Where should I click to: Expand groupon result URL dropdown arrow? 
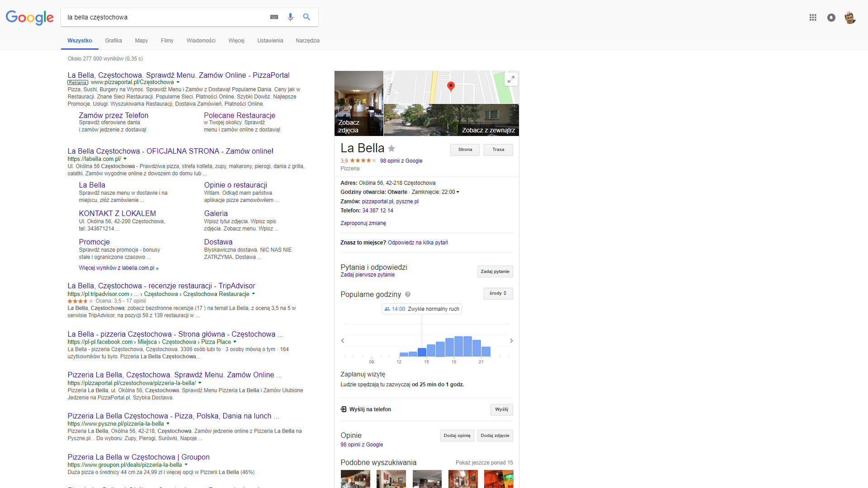(x=186, y=465)
